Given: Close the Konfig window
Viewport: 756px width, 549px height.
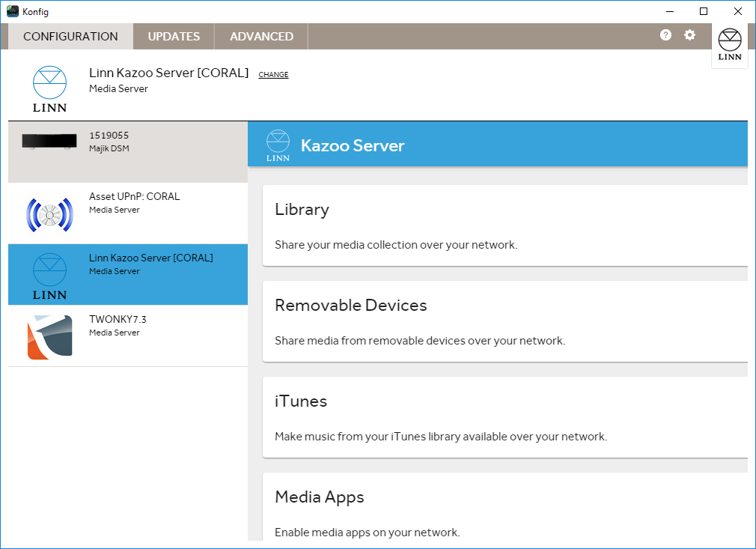Looking at the screenshot, I should click(x=738, y=11).
